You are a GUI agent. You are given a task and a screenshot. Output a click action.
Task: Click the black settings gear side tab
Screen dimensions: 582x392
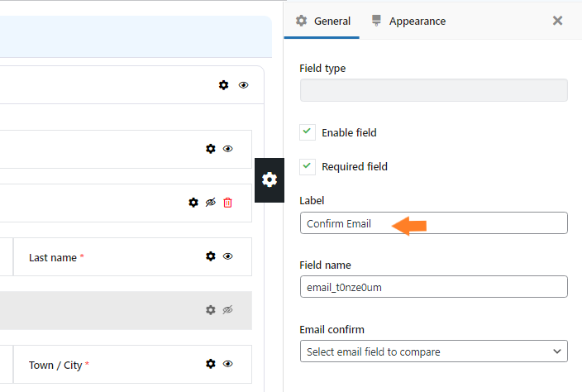[270, 180]
